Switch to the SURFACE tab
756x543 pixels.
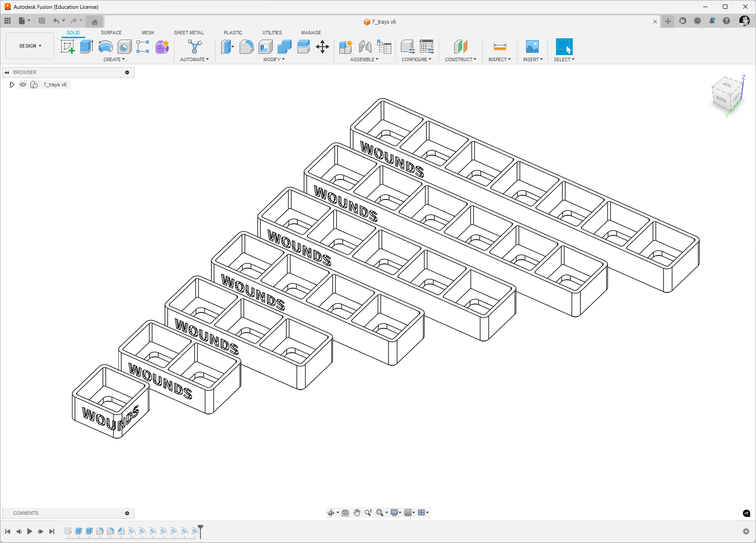111,33
